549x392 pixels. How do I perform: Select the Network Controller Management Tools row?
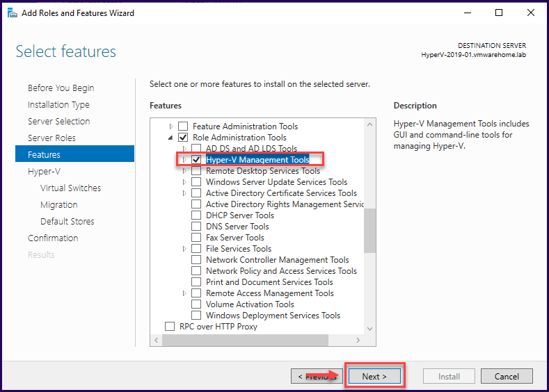pyautogui.click(x=278, y=260)
